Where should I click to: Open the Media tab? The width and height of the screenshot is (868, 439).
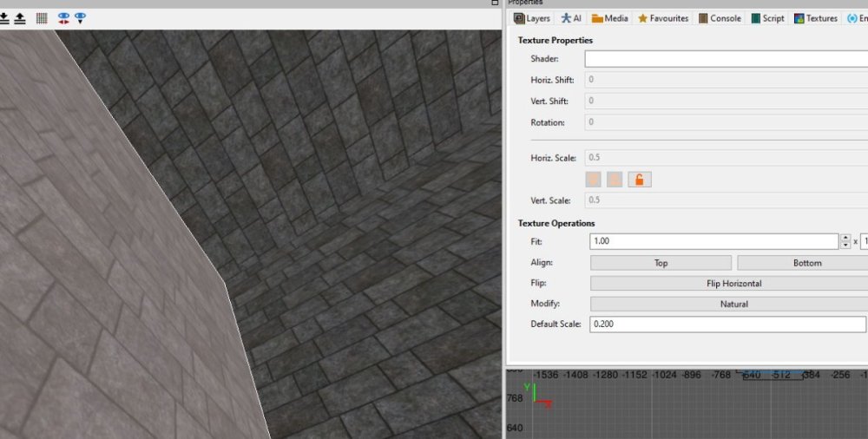(609, 18)
